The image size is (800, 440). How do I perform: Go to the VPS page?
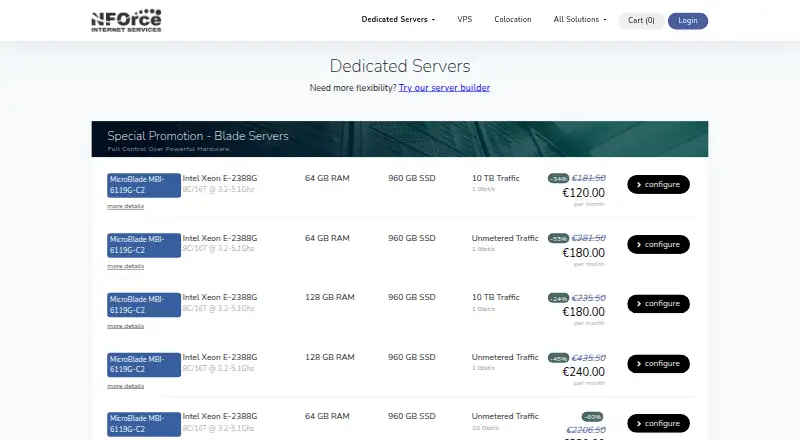464,19
